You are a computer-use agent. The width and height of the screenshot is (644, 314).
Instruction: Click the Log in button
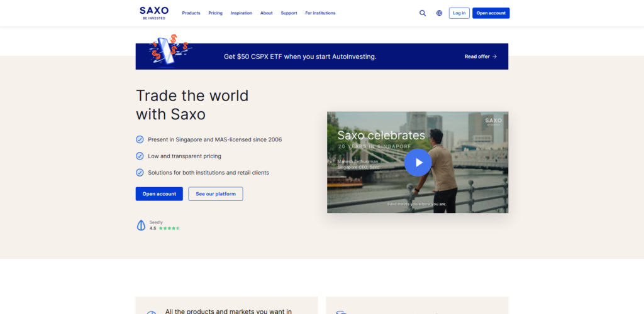click(x=459, y=13)
